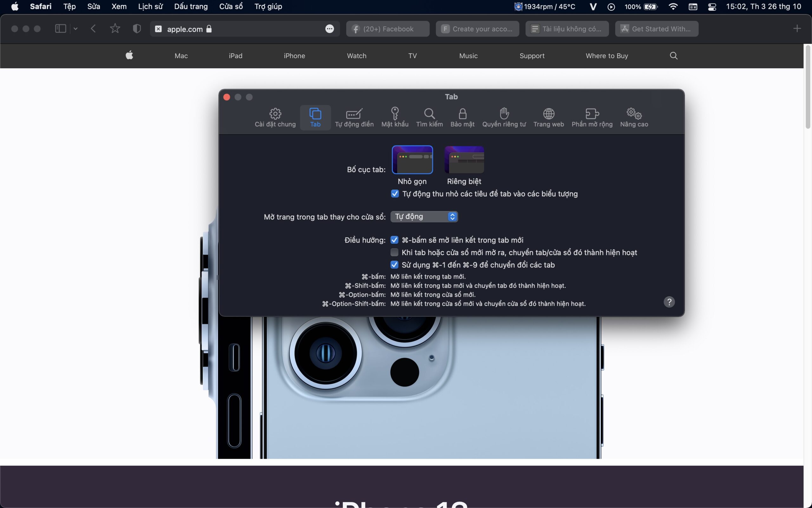Open the page options ellipsis button
812x508 pixels.
(x=330, y=29)
